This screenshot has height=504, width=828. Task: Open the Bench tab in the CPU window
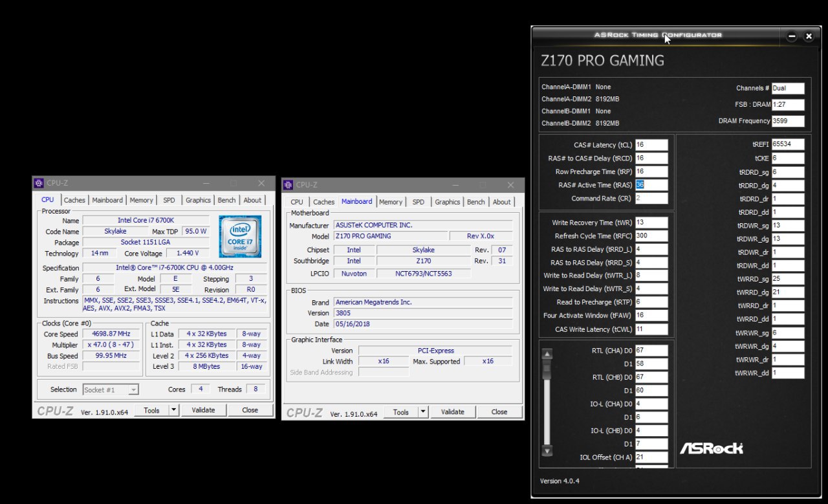(x=226, y=200)
